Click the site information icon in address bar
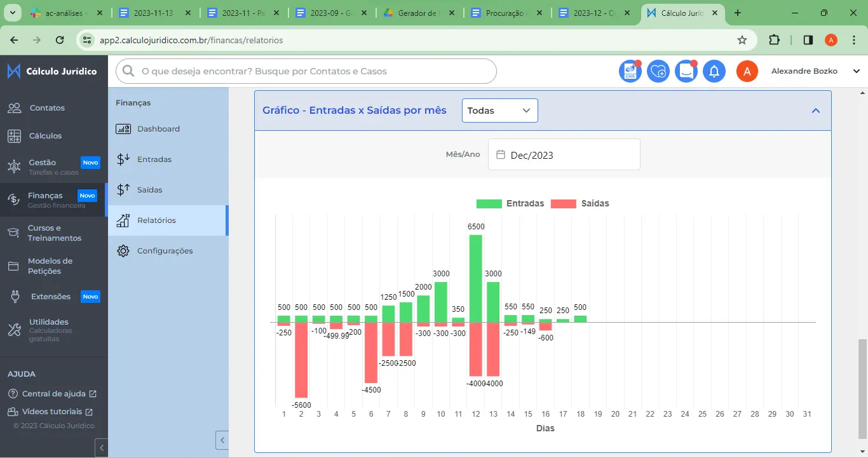 pos(88,40)
